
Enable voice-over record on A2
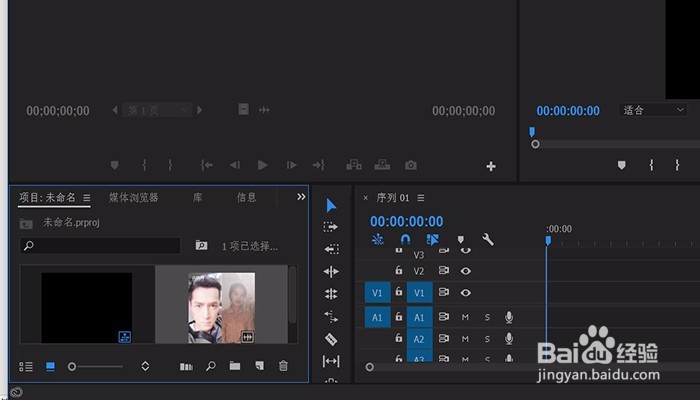click(509, 339)
